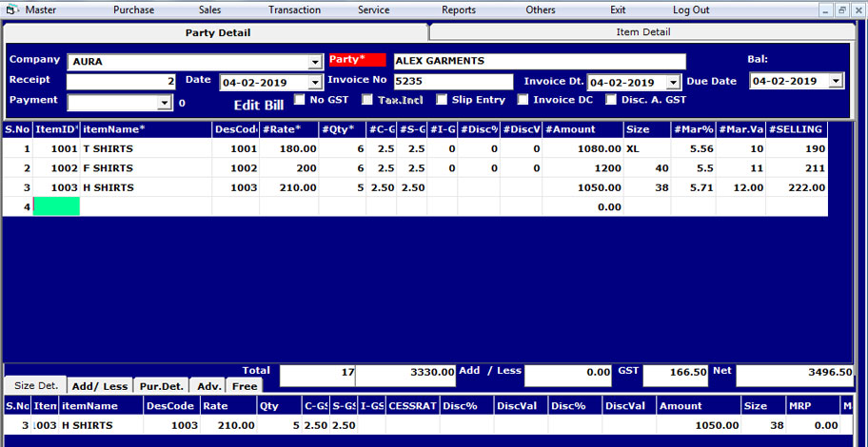The image size is (868, 447).
Task: Toggle the Tax.Incl checkbox
Action: tap(367, 100)
